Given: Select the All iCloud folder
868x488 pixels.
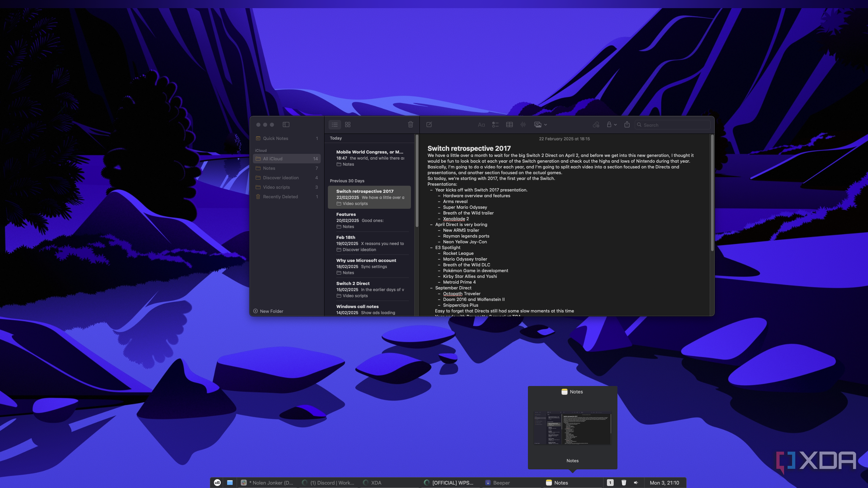Looking at the screenshot, I should (287, 159).
